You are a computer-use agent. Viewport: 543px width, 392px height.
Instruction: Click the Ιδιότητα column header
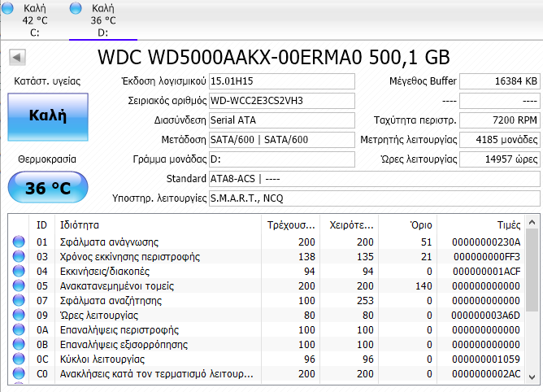(158, 225)
